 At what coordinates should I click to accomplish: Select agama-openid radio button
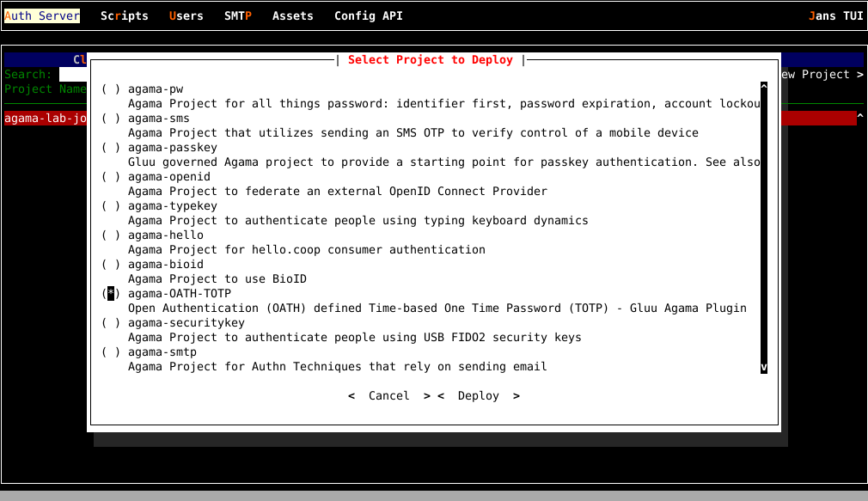click(x=111, y=177)
